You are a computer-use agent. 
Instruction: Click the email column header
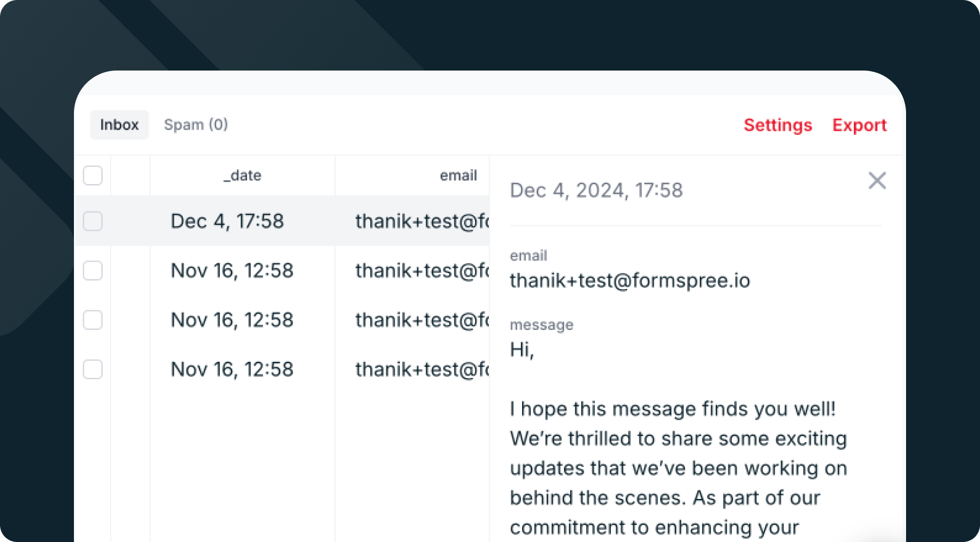458,176
